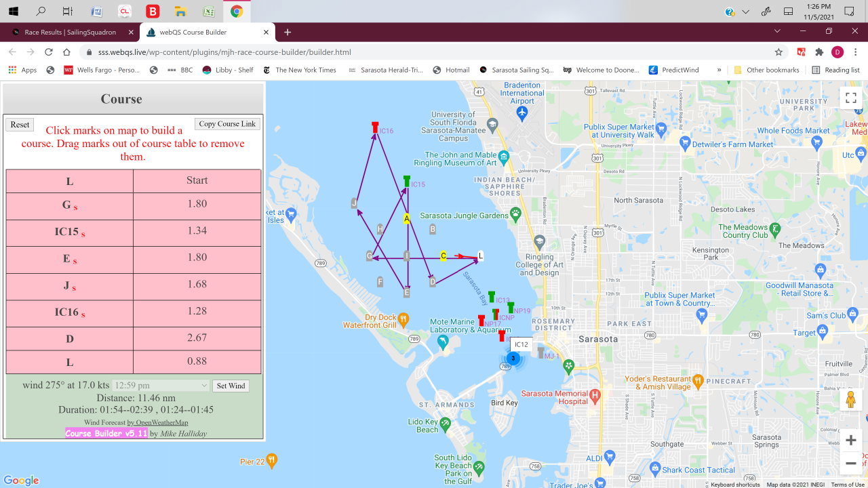Viewport: 868px width, 488px height.
Task: Select the gray H mark on map
Action: click(380, 229)
